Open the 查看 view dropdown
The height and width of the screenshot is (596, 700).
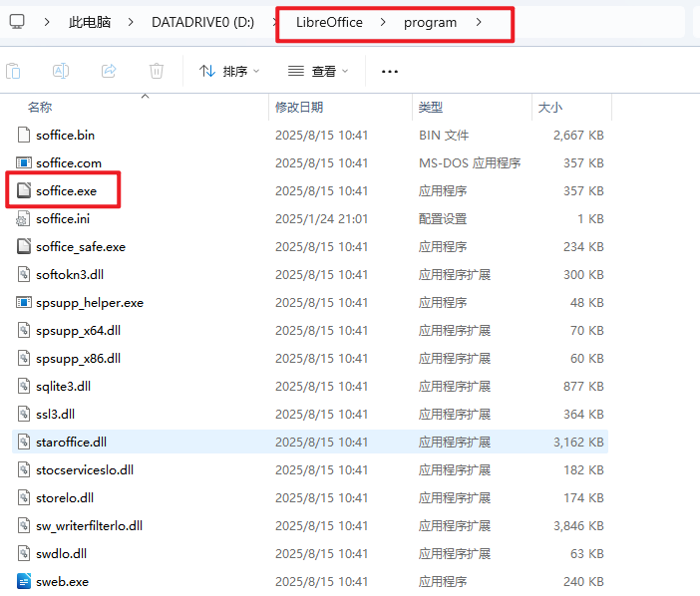[x=318, y=71]
